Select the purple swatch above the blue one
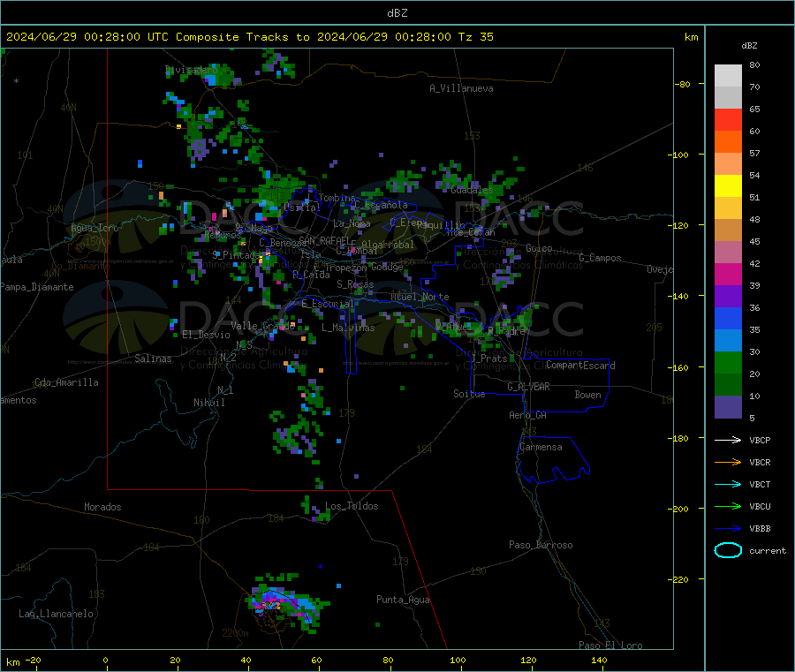795x672 pixels. pos(728,297)
